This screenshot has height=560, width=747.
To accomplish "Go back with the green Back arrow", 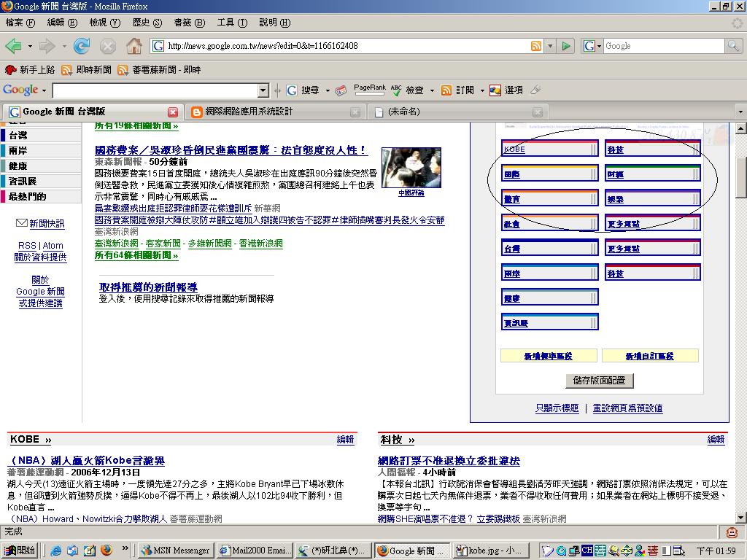I will pyautogui.click(x=13, y=46).
